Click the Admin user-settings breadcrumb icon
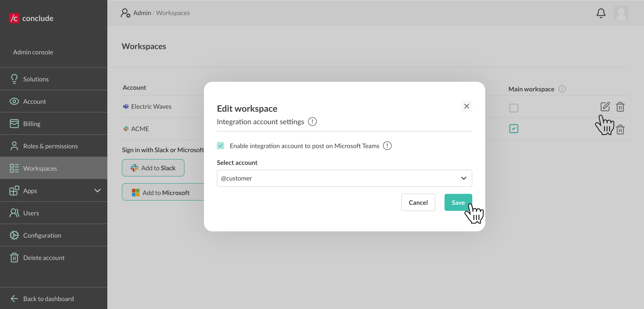Image resolution: width=644 pixels, height=309 pixels. coord(126,13)
